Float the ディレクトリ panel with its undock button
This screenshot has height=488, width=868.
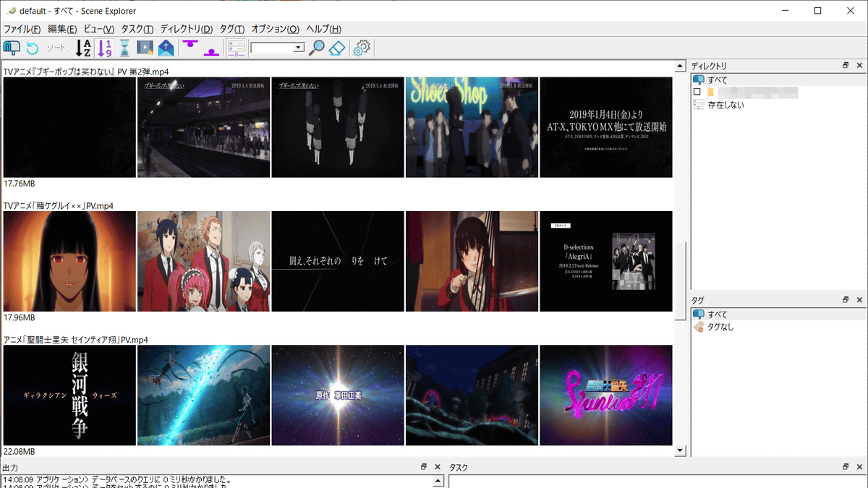coord(846,65)
